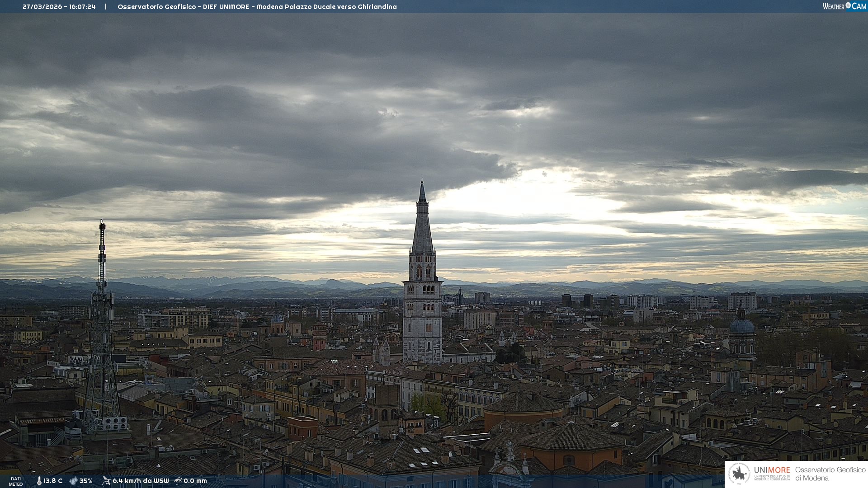Click the WeatherCam camera lens icon
This screenshot has height=488, width=868.
(x=848, y=5)
